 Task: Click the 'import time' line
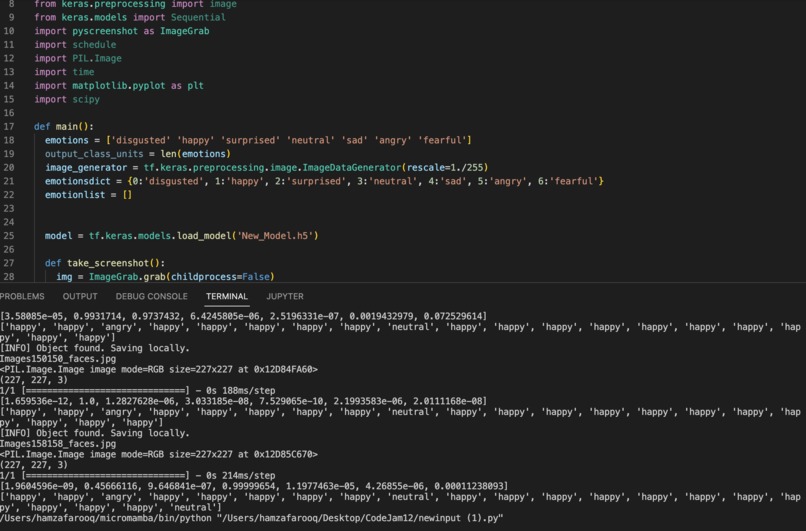[64, 72]
